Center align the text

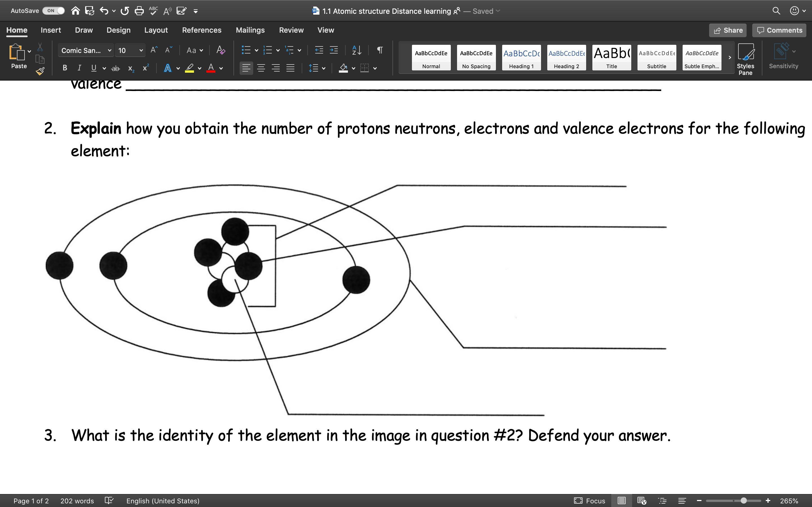(261, 68)
